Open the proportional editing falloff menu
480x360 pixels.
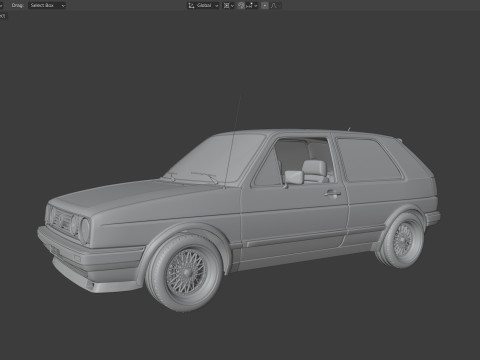(275, 5)
